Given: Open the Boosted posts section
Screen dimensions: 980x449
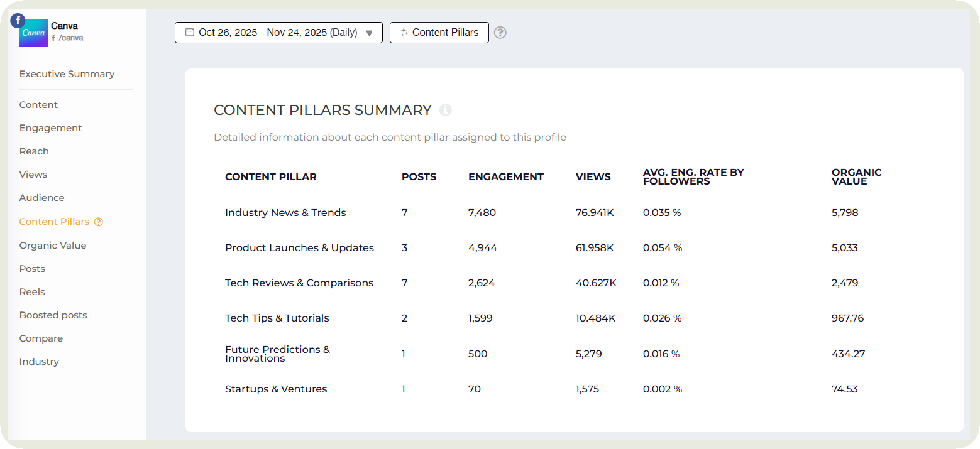Looking at the screenshot, I should [x=53, y=315].
